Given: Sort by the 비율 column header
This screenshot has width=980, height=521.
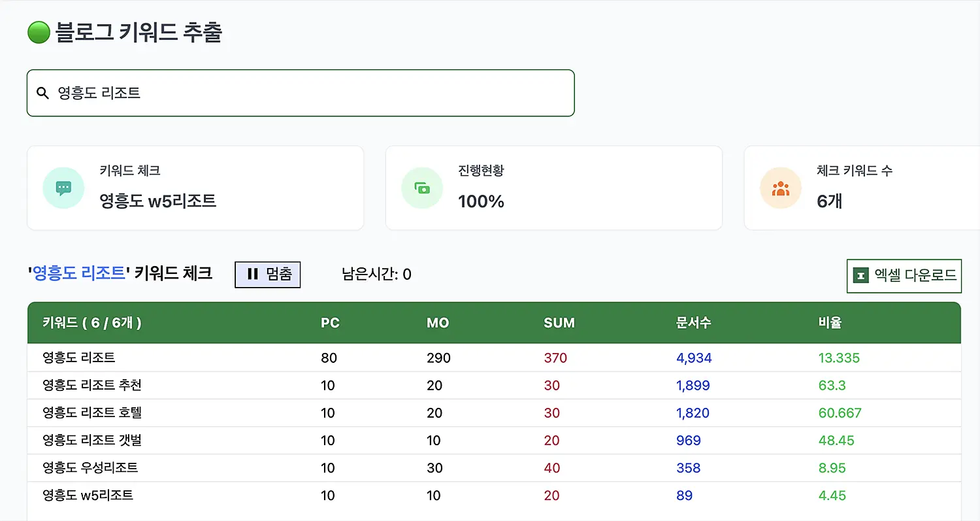Looking at the screenshot, I should 830,323.
